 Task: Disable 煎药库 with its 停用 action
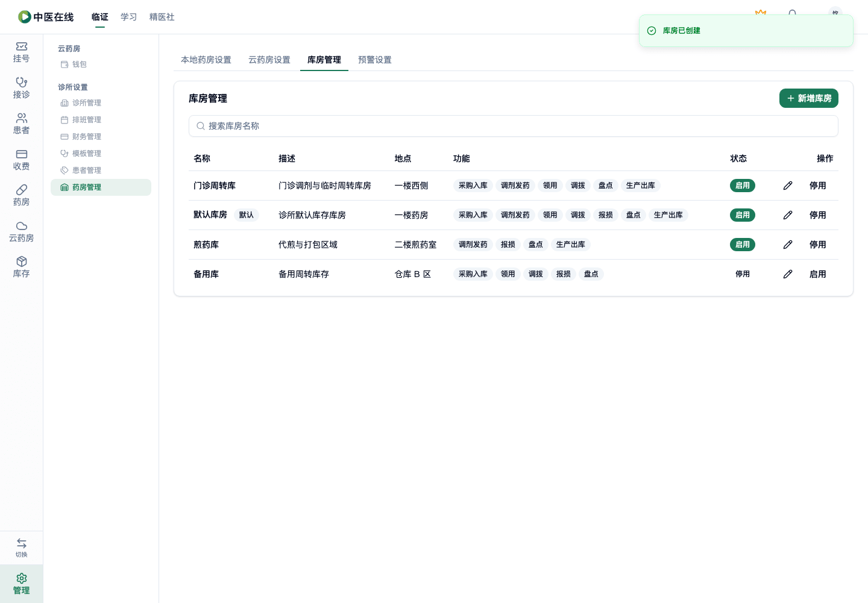point(817,245)
